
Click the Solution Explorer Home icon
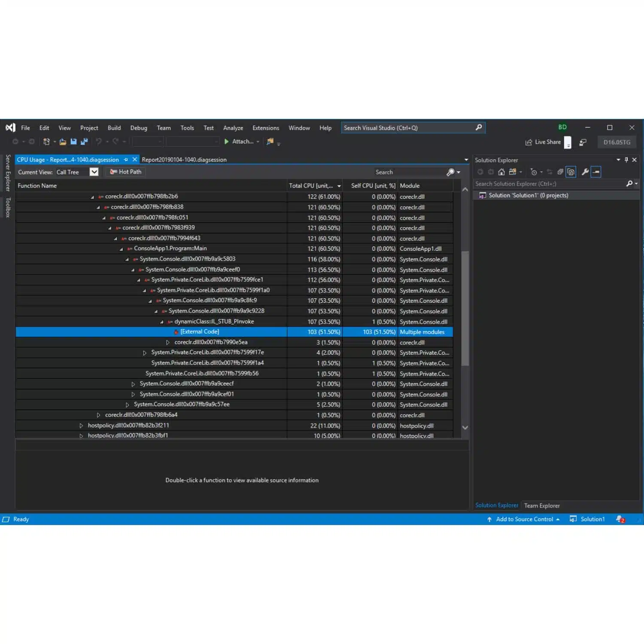pyautogui.click(x=501, y=172)
